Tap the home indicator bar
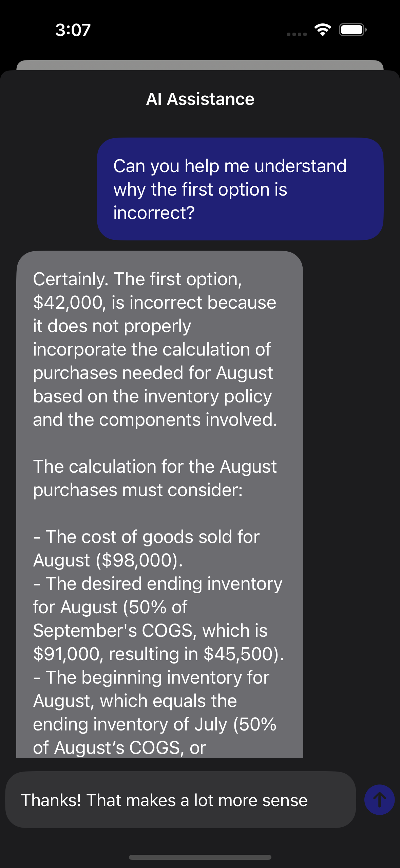Image resolution: width=400 pixels, height=868 pixels. [x=200, y=857]
